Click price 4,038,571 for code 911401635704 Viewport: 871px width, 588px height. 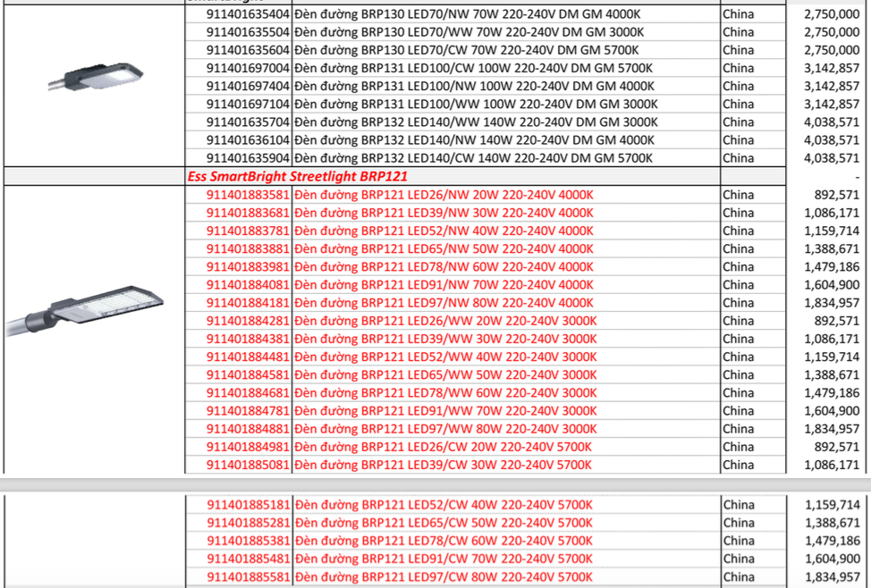pyautogui.click(x=831, y=122)
